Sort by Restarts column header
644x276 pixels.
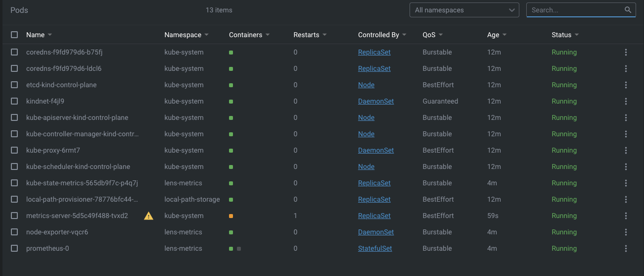(306, 35)
